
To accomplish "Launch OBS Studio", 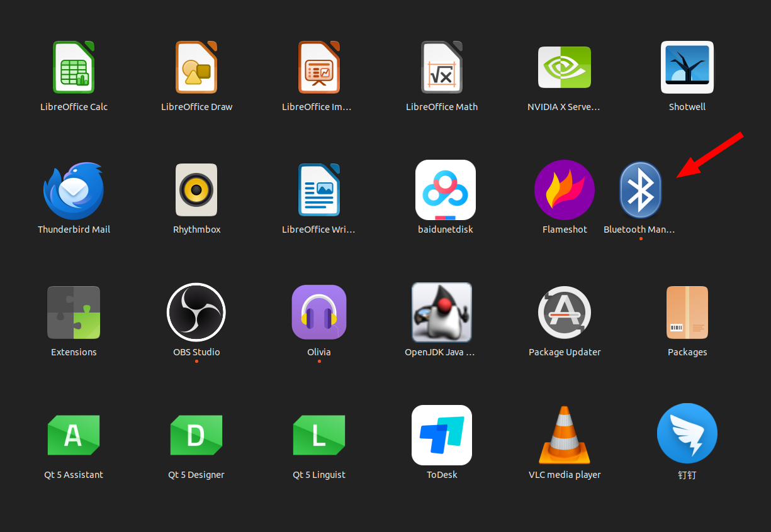I will (x=196, y=313).
